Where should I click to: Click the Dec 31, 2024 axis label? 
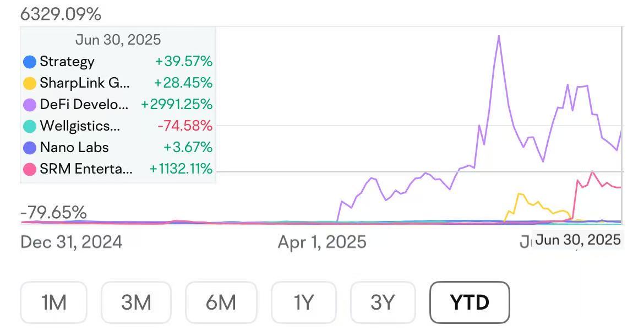(72, 242)
